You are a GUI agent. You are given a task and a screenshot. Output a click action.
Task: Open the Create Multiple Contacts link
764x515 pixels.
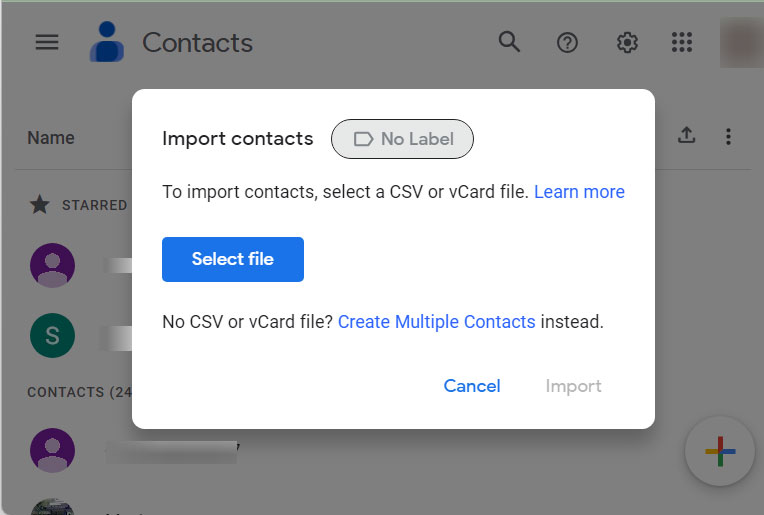click(436, 322)
